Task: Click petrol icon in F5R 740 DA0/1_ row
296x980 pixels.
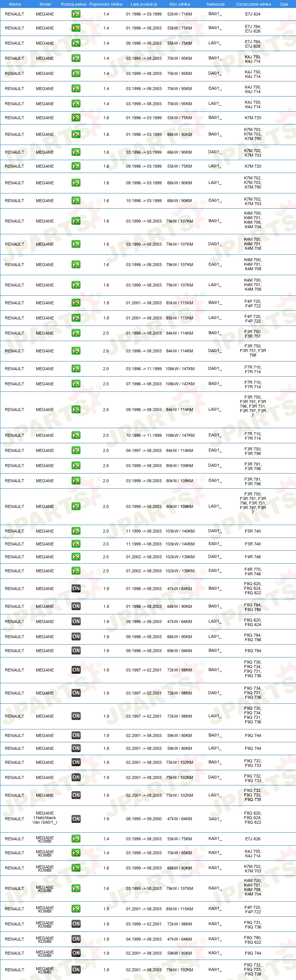Action: click(76, 531)
